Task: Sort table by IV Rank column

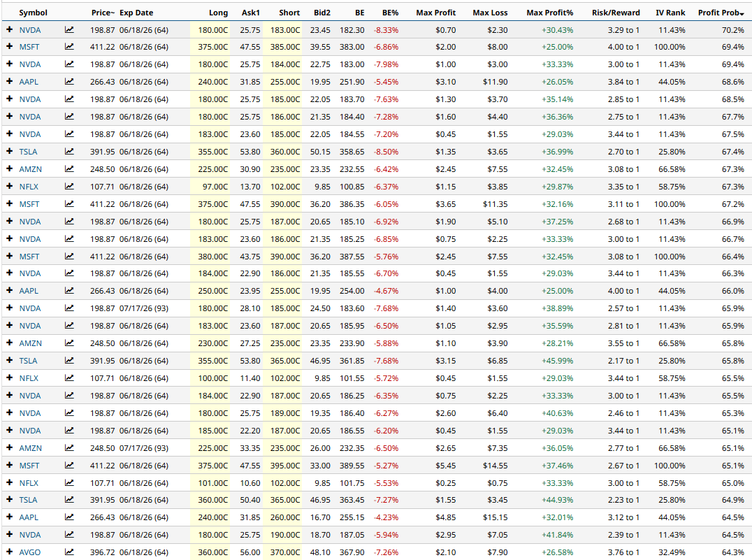Action: (x=671, y=13)
